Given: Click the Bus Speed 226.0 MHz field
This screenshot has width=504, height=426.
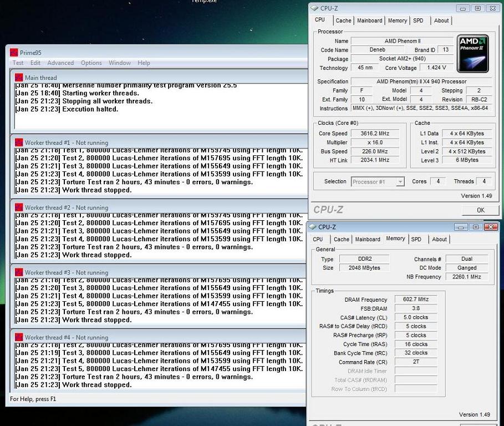Looking at the screenshot, I should 375,151.
